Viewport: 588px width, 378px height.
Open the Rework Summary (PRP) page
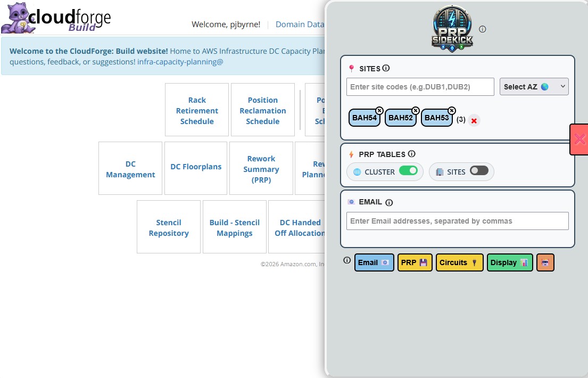(x=261, y=169)
